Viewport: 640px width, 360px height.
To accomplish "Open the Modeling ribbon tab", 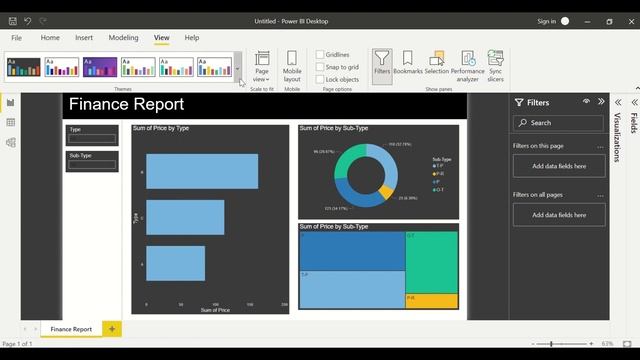I will pyautogui.click(x=123, y=38).
